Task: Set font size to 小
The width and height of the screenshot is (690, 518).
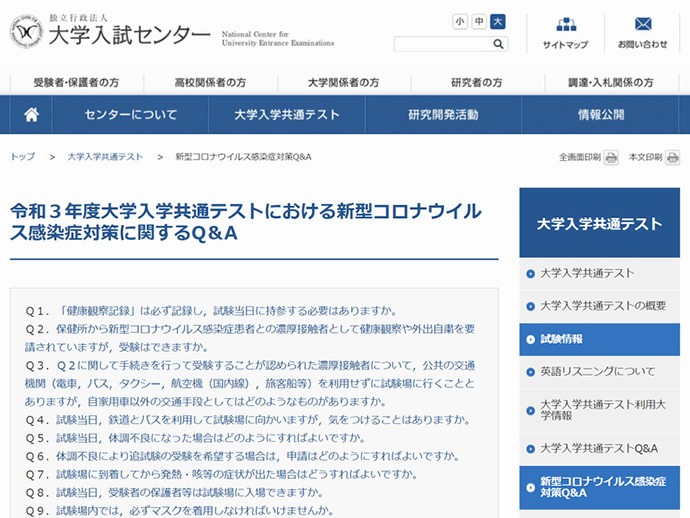Action: 460,21
